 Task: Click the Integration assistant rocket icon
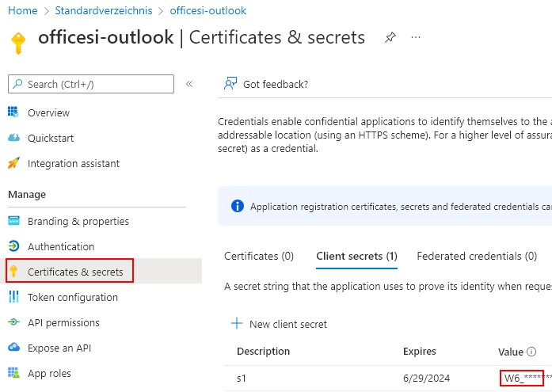pyautogui.click(x=13, y=163)
